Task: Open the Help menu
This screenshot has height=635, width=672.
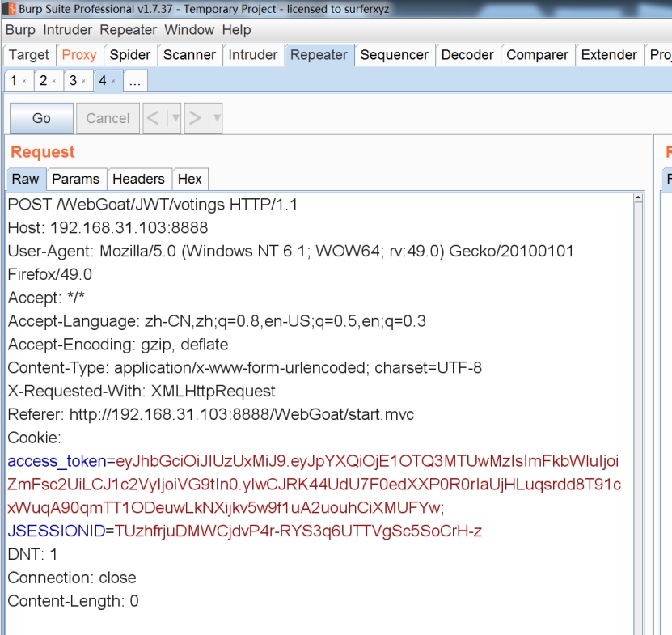Action: click(236, 30)
